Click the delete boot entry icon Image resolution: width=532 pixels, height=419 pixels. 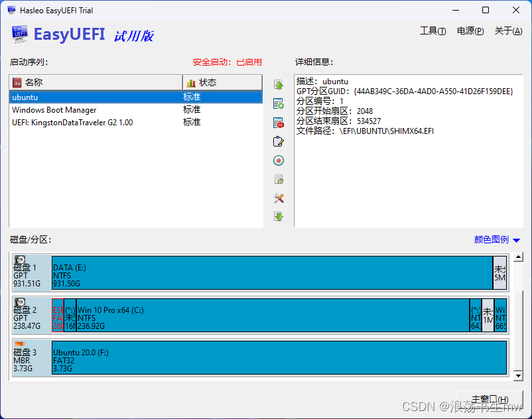tap(279, 123)
